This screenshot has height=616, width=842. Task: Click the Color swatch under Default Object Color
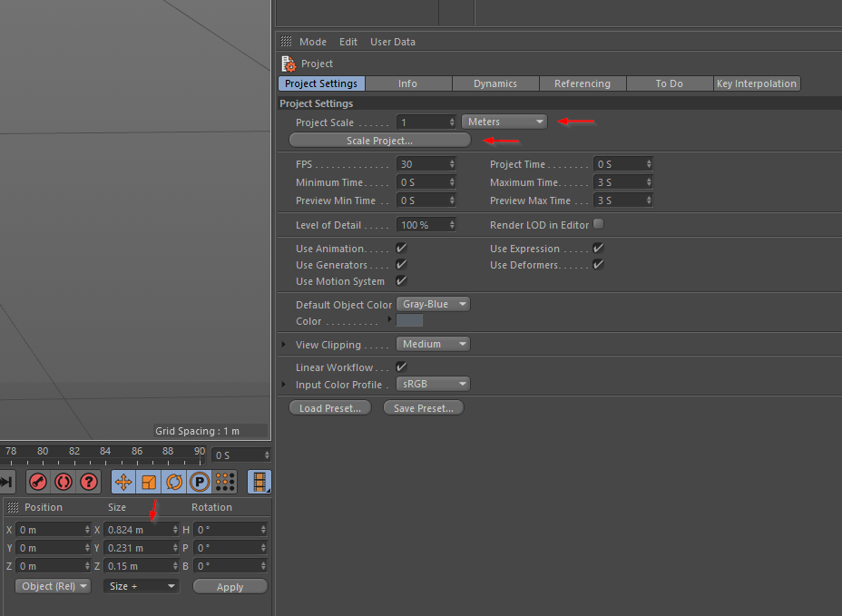click(409, 321)
